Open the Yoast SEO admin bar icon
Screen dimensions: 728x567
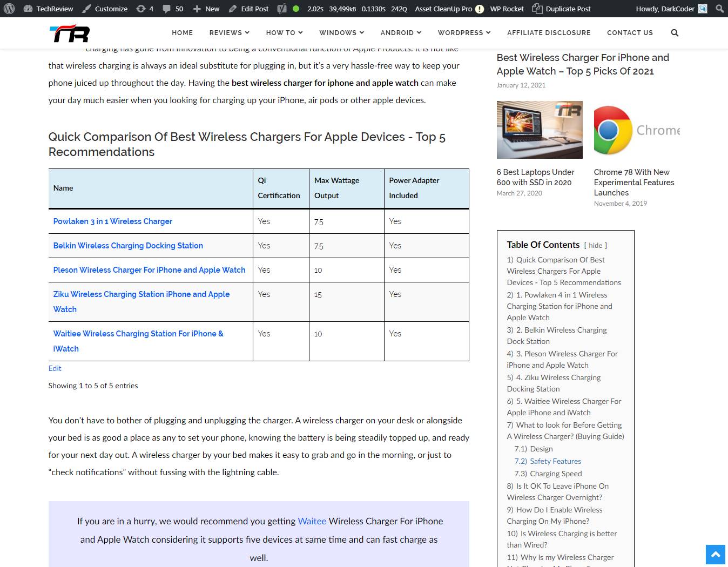click(x=281, y=9)
